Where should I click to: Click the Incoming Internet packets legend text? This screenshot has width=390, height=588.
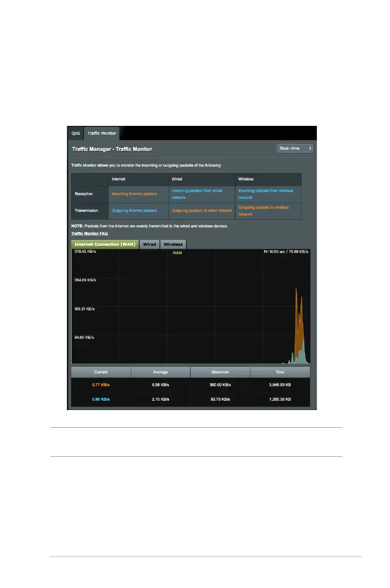(134, 194)
